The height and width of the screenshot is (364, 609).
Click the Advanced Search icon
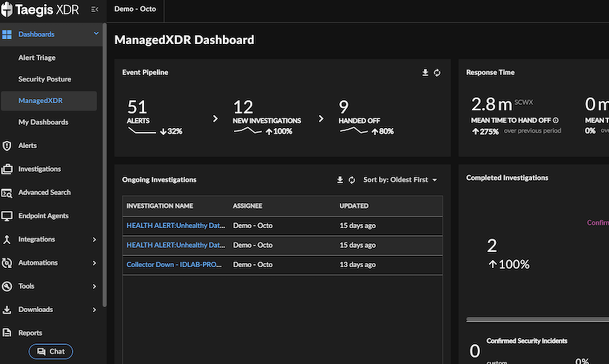pos(7,193)
